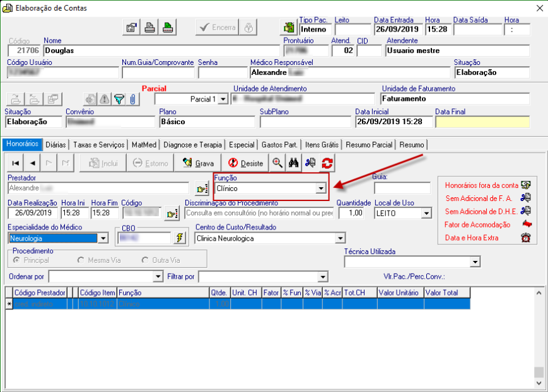The image size is (548, 392).
Task: Click Data e Hora Extra clock icon
Action: pos(526,238)
